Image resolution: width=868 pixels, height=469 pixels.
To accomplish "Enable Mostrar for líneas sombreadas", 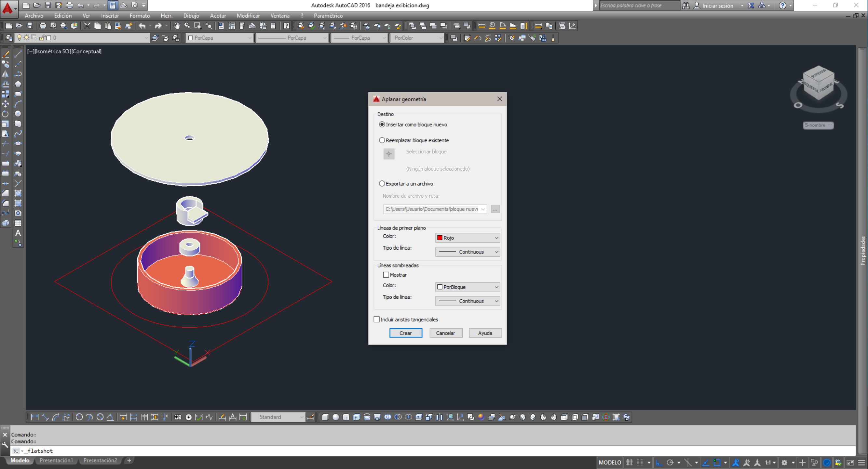I will coord(386,275).
